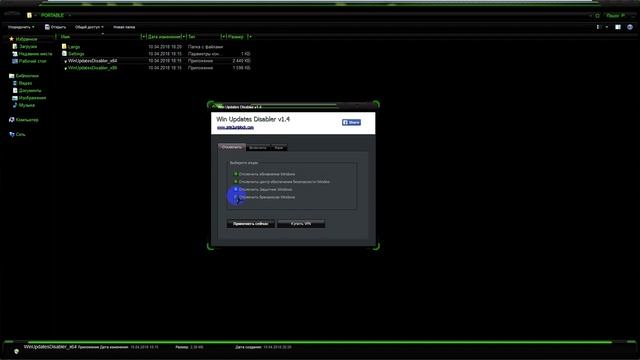The image size is (640, 360).
Task: Click the folder icon in the address bar
Action: click(x=29, y=15)
